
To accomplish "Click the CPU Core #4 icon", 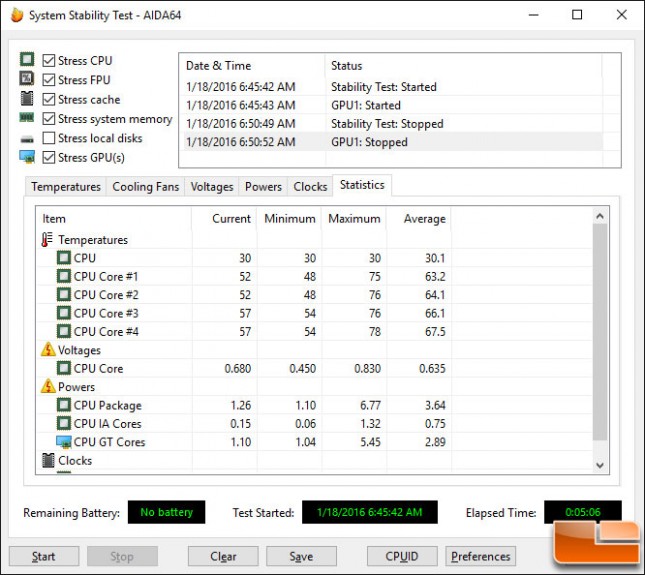I will pyautogui.click(x=64, y=331).
